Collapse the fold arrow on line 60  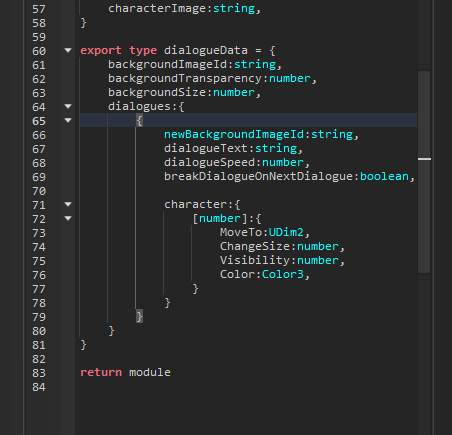(68, 50)
